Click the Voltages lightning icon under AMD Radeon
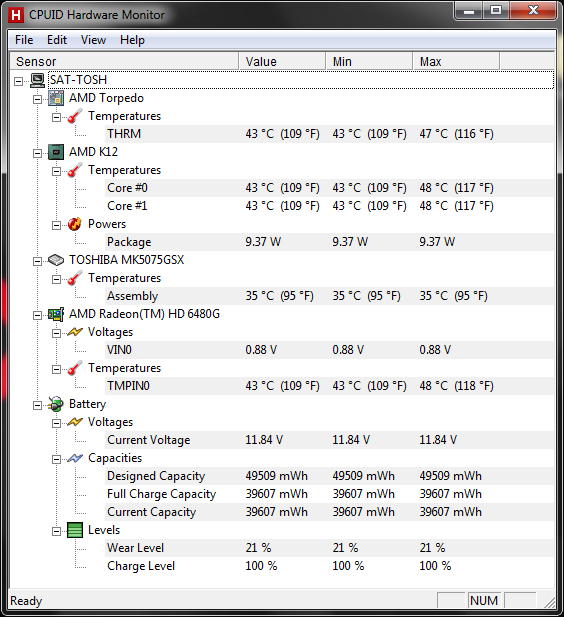This screenshot has height=617, width=564. [75, 332]
